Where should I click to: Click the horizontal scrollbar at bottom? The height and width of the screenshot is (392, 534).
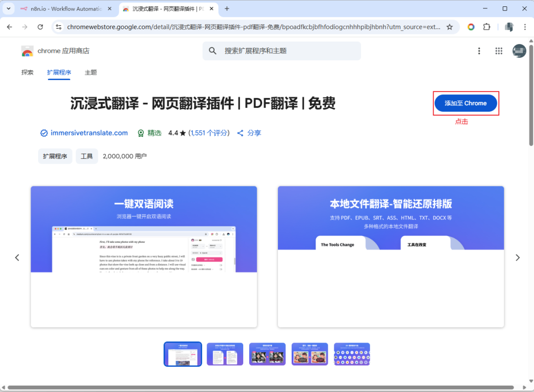(261, 388)
